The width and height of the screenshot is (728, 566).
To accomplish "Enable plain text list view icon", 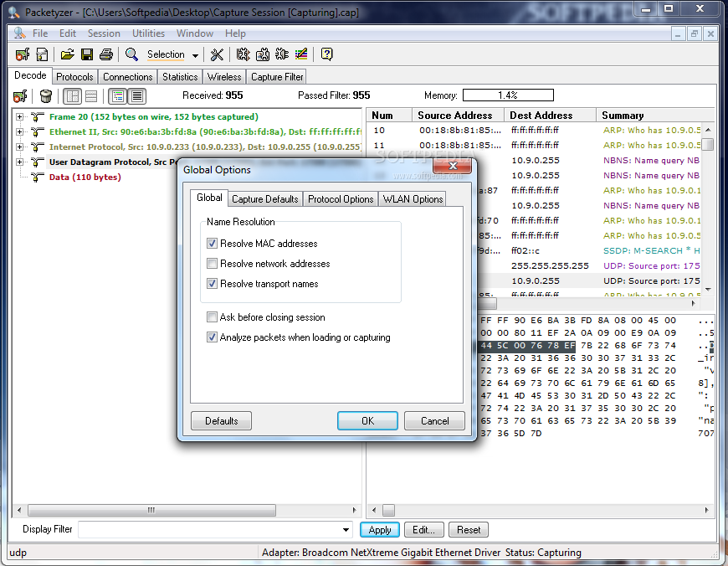I will [x=137, y=96].
